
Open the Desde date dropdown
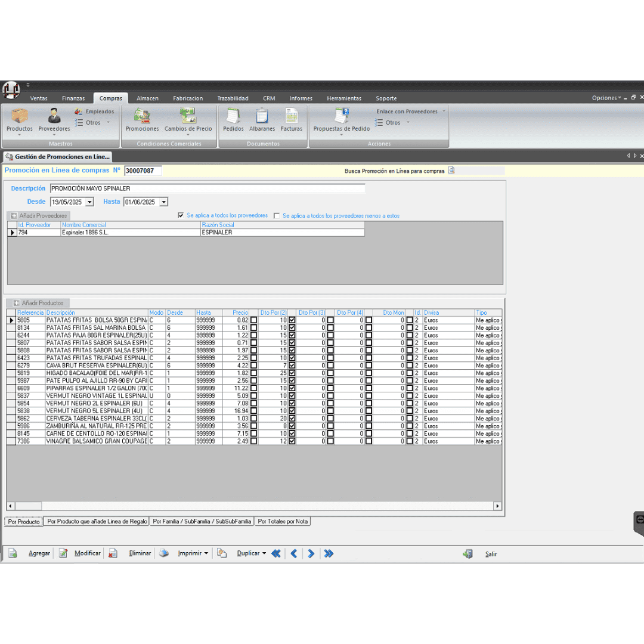coord(89,202)
